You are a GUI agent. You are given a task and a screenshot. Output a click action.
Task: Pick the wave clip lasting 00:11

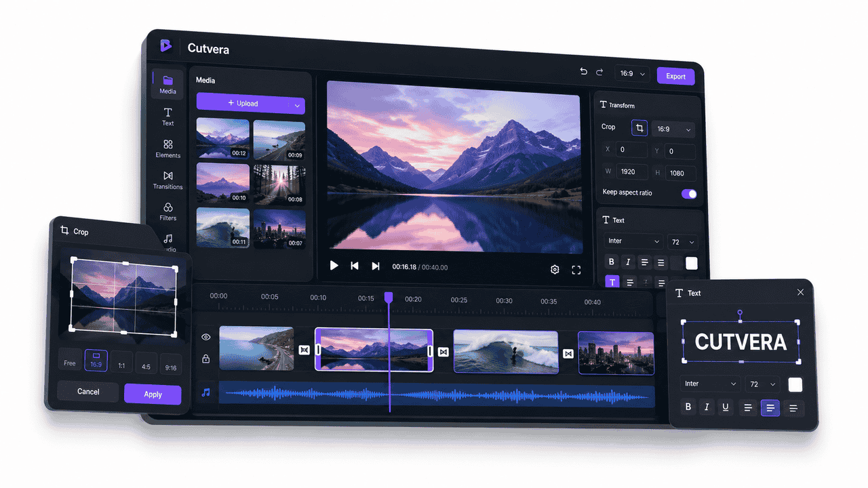click(x=223, y=227)
